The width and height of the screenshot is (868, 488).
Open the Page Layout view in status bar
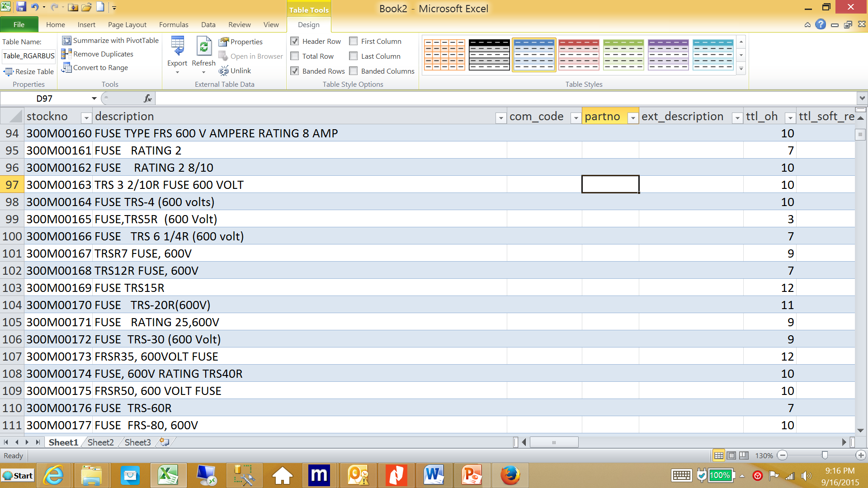tap(731, 455)
